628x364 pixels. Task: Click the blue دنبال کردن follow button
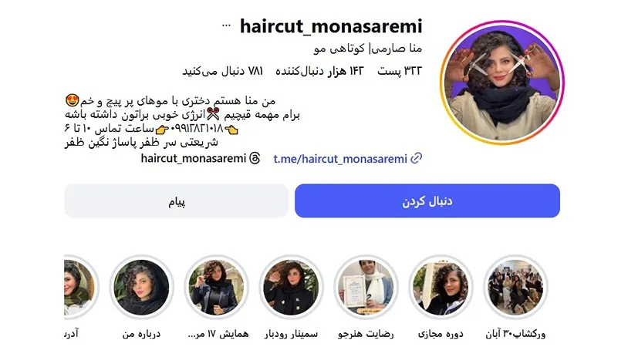pyautogui.click(x=427, y=201)
